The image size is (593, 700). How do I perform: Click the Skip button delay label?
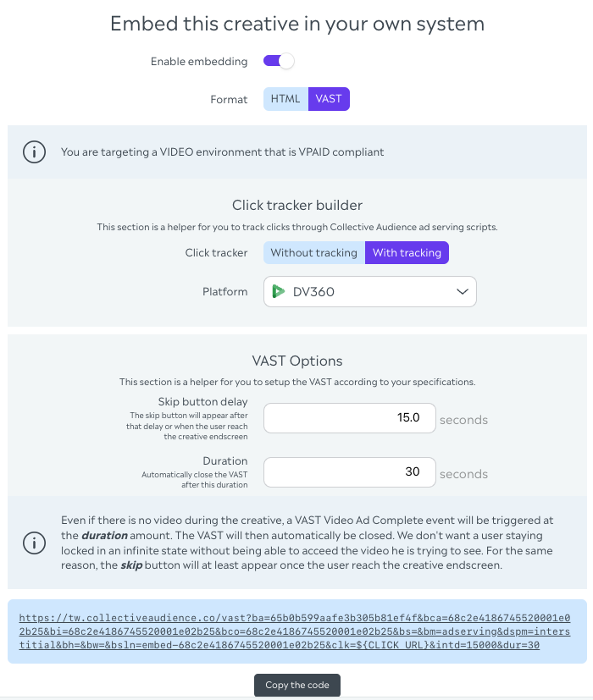(202, 401)
